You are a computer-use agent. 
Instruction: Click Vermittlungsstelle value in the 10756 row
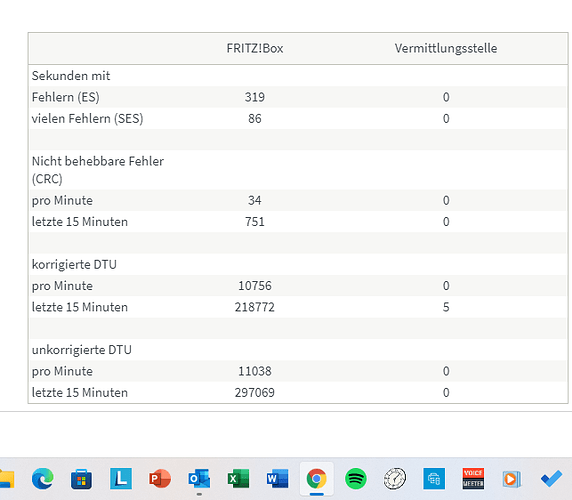click(446, 286)
